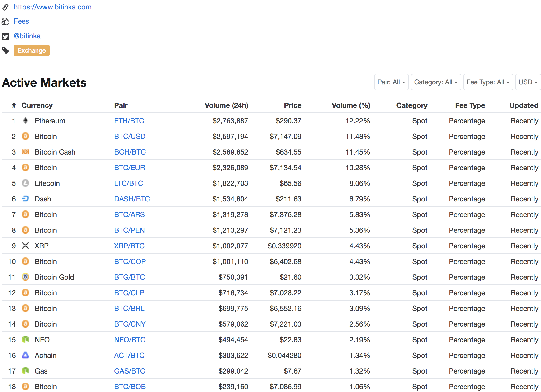Open the BCH/BTC pair link
This screenshot has width=541, height=392.
(130, 152)
